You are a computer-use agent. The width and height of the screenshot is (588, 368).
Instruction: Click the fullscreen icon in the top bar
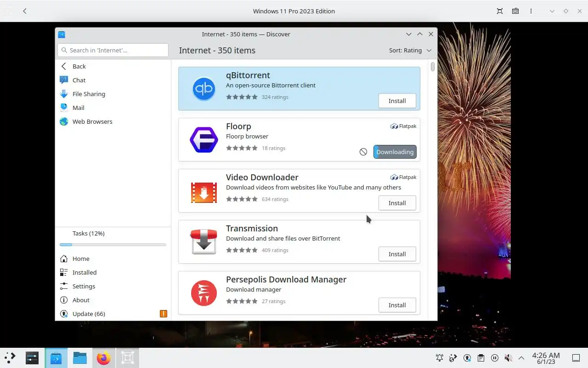point(500,11)
